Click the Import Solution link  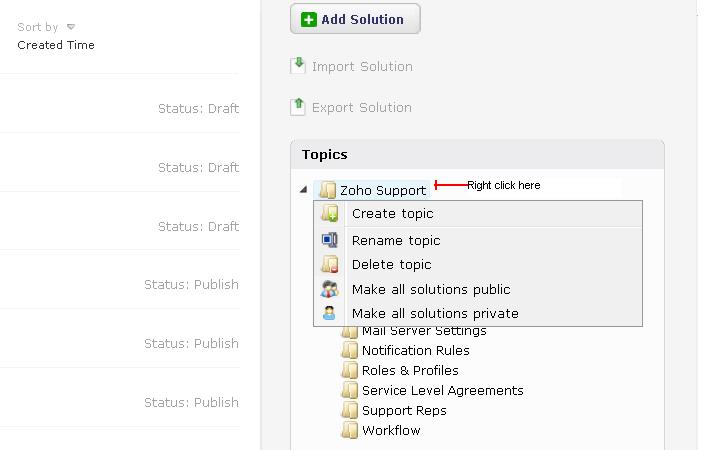point(362,67)
